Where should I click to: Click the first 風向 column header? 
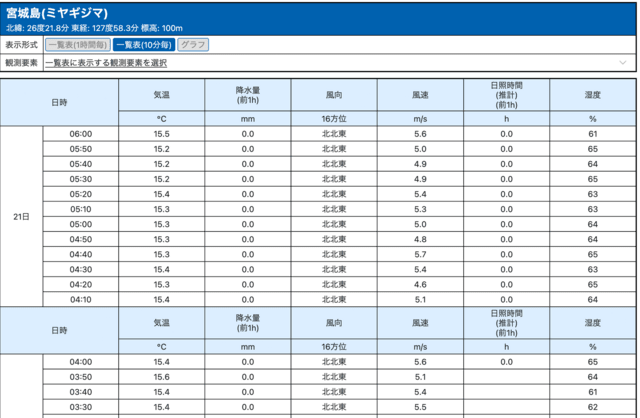tap(334, 95)
